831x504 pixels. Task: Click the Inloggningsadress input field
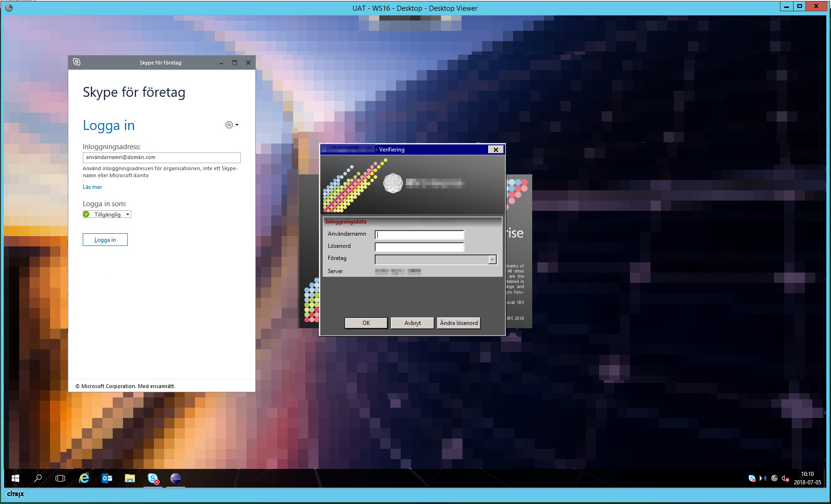[x=161, y=158]
